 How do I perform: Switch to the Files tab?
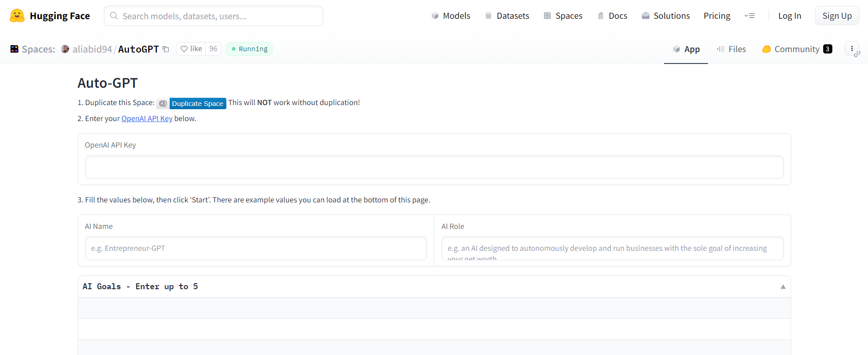tap(731, 49)
